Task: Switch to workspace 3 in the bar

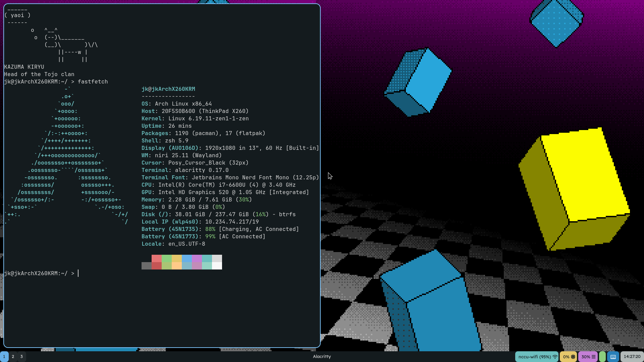Action: pos(21,357)
